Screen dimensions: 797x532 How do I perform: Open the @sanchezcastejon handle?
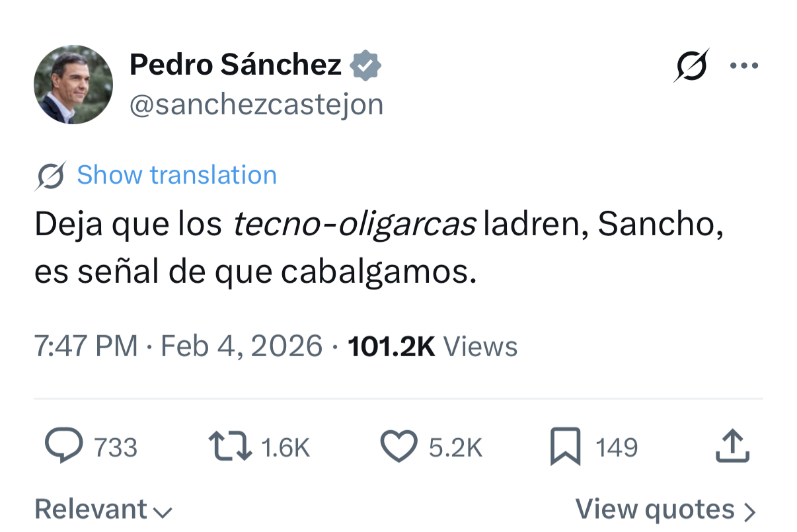pyautogui.click(x=256, y=104)
